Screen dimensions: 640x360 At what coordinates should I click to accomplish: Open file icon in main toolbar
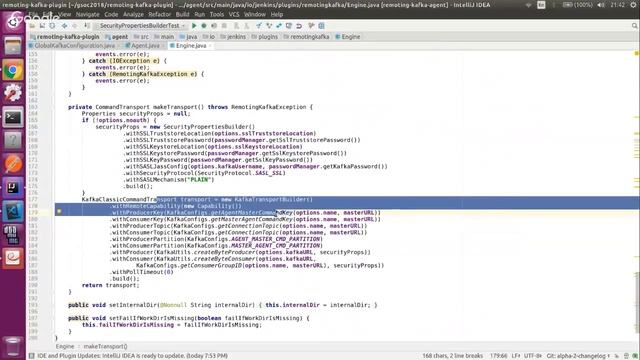[32, 26]
